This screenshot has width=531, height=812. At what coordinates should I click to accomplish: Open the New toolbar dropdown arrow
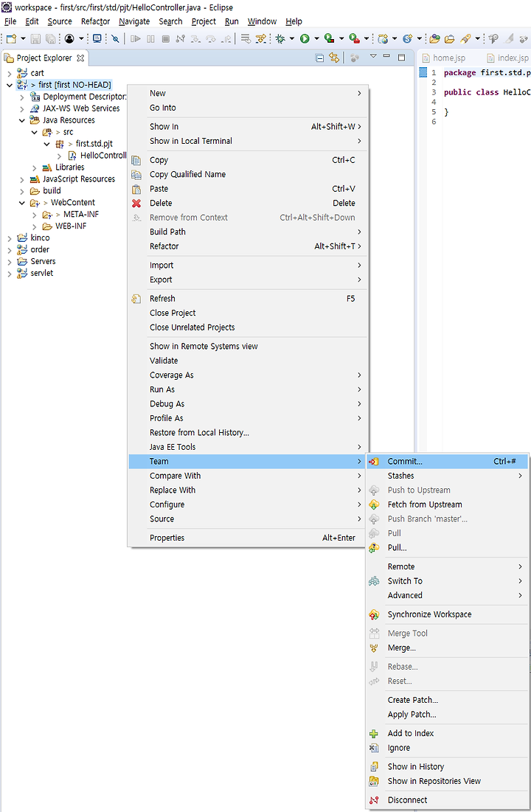click(23, 39)
